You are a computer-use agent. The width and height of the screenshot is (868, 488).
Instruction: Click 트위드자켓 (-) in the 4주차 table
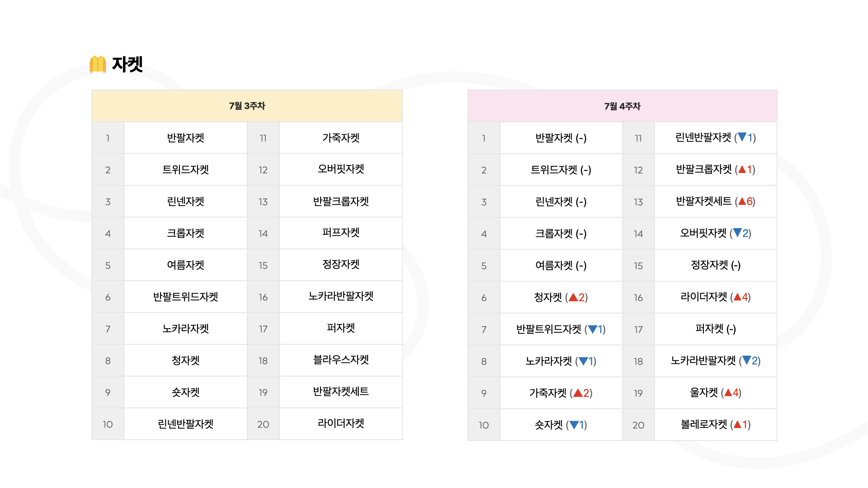[561, 170]
